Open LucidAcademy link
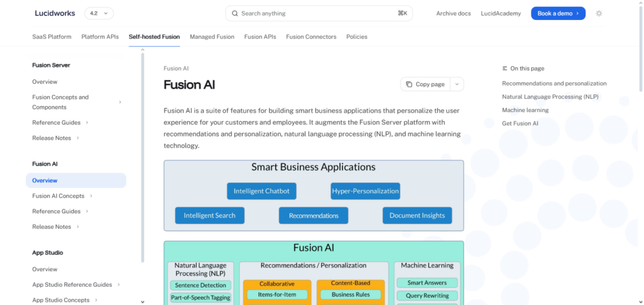 (501, 14)
